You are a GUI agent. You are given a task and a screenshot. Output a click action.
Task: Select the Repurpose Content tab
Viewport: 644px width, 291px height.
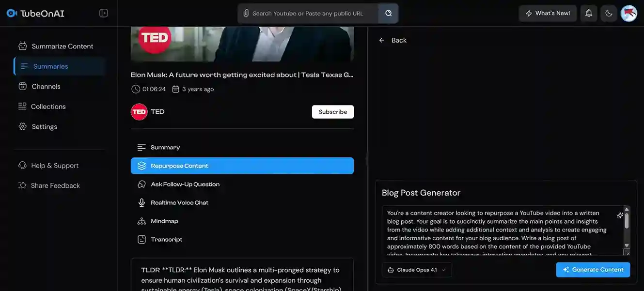coord(242,166)
